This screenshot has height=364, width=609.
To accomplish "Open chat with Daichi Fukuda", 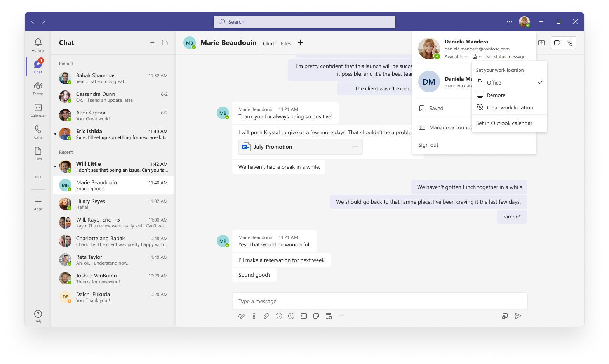I will pos(113,297).
